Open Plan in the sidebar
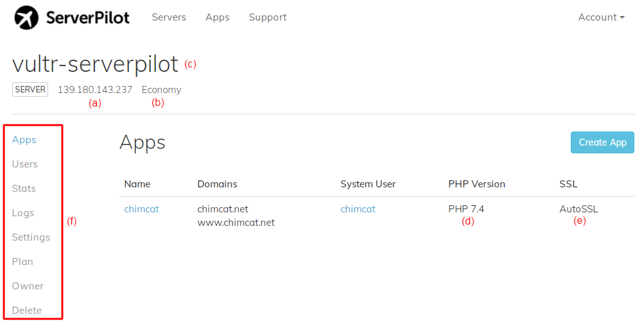 (22, 262)
